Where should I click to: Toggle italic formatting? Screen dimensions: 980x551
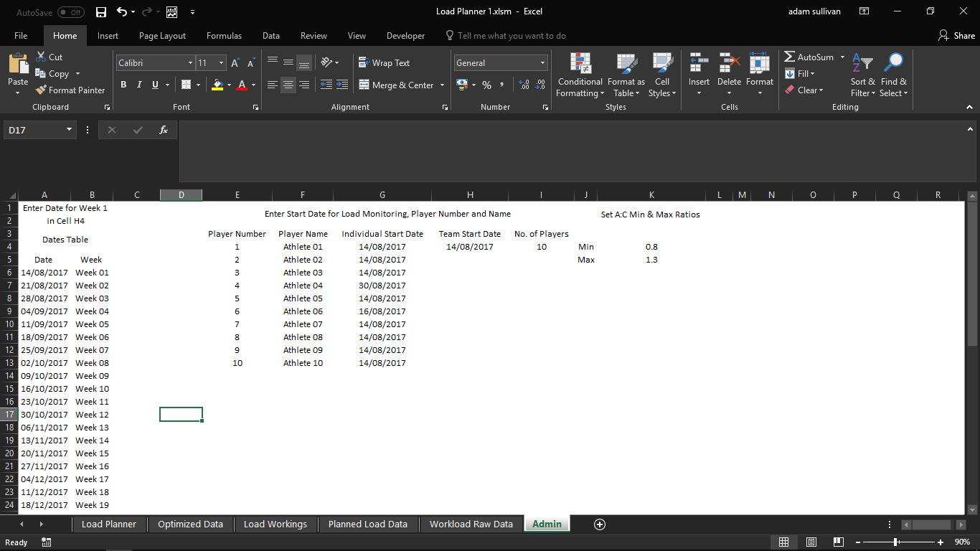pos(138,85)
